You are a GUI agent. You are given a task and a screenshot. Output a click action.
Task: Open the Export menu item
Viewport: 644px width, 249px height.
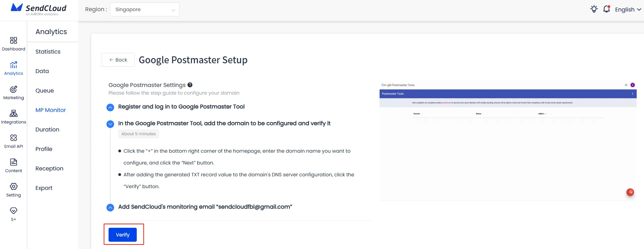[44, 188]
